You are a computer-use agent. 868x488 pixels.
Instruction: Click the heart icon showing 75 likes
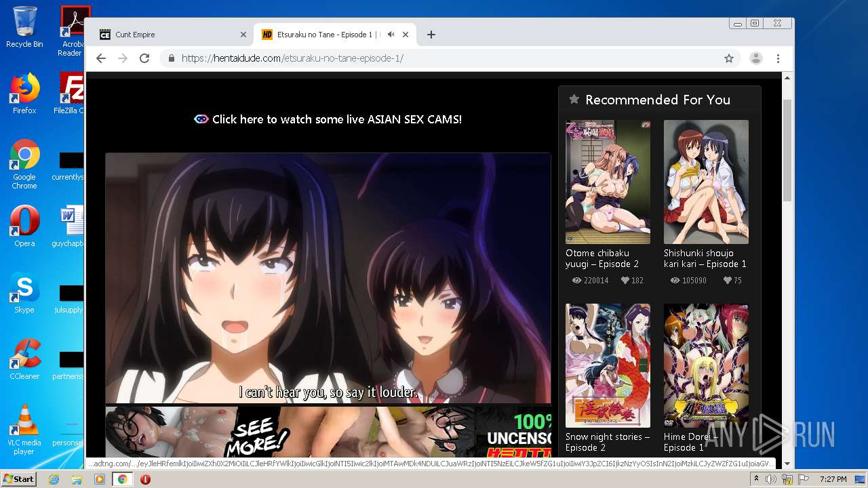coord(727,280)
